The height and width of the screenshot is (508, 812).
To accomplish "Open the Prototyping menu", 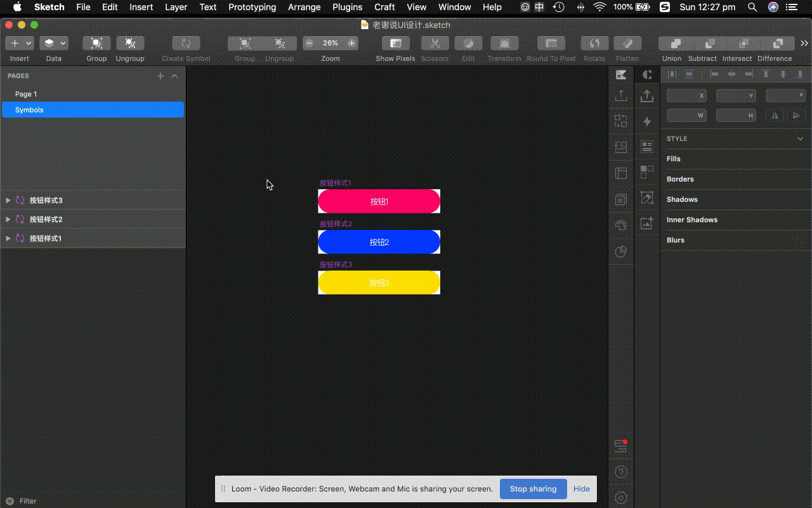I will 252,7.
